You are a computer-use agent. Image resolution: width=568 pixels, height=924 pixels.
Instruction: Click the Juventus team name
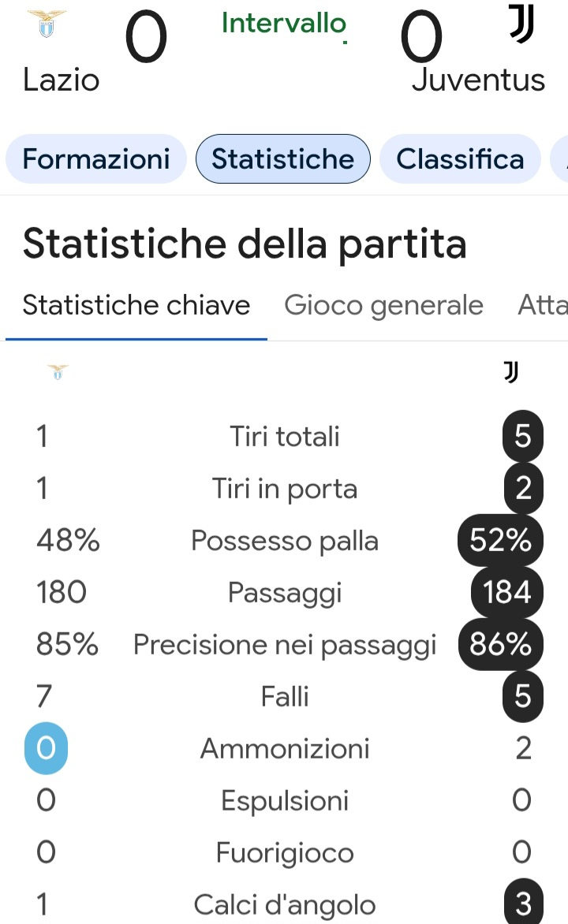(x=478, y=80)
